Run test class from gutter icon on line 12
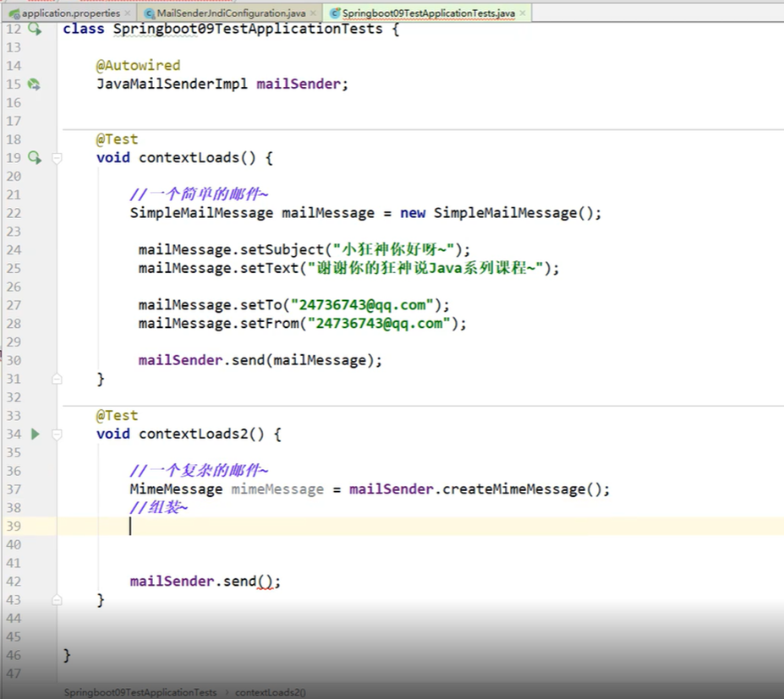This screenshot has width=784, height=699. coord(35,29)
